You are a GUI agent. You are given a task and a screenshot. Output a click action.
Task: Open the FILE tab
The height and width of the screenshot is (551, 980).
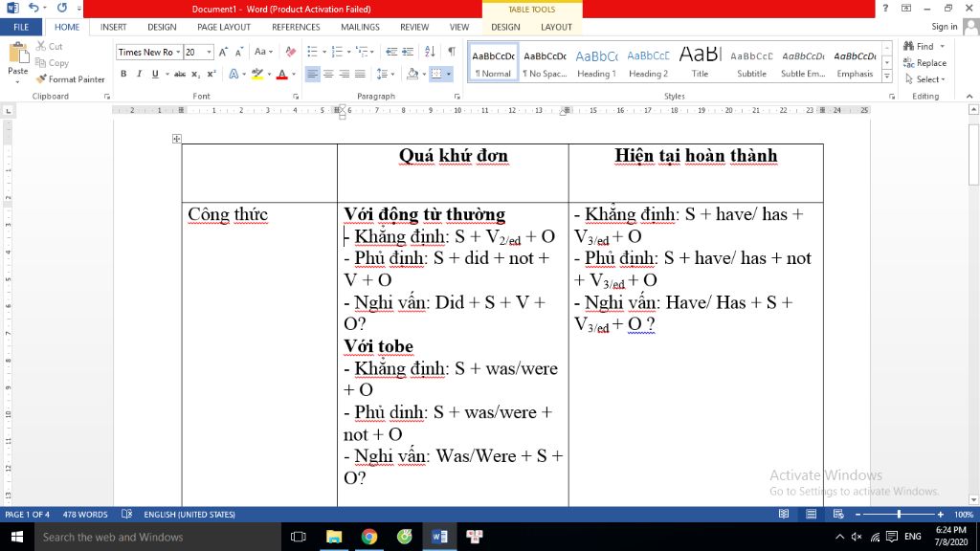[x=21, y=27]
